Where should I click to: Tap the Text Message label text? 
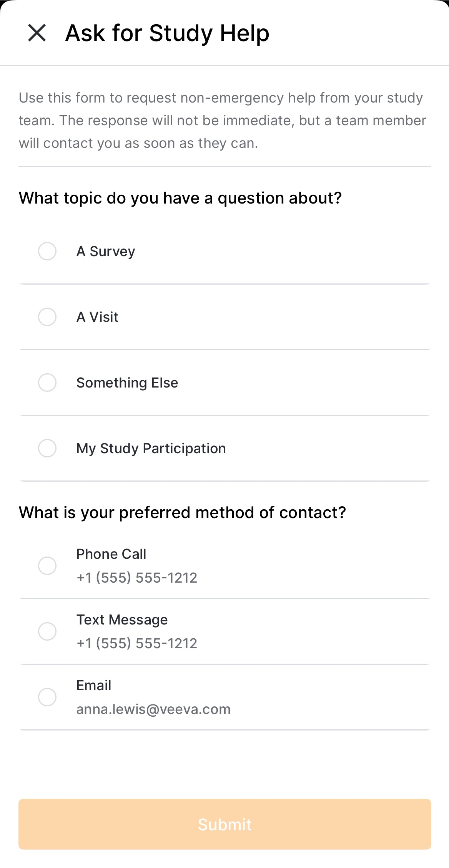pyautogui.click(x=122, y=620)
